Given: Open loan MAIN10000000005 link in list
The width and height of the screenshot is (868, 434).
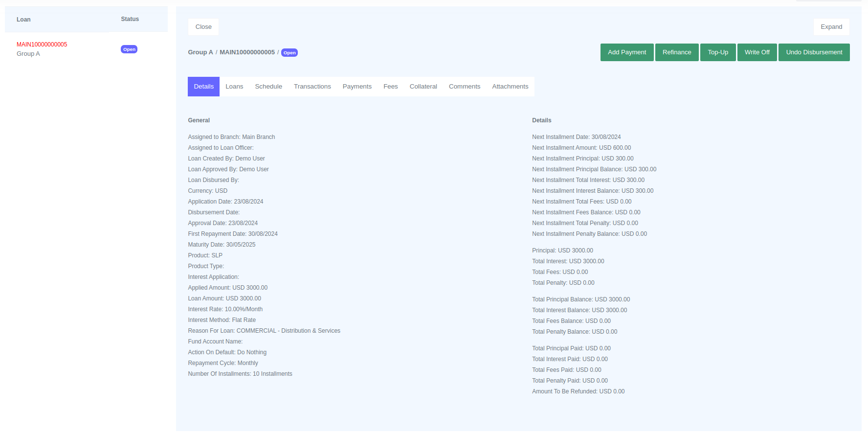Looking at the screenshot, I should [42, 45].
